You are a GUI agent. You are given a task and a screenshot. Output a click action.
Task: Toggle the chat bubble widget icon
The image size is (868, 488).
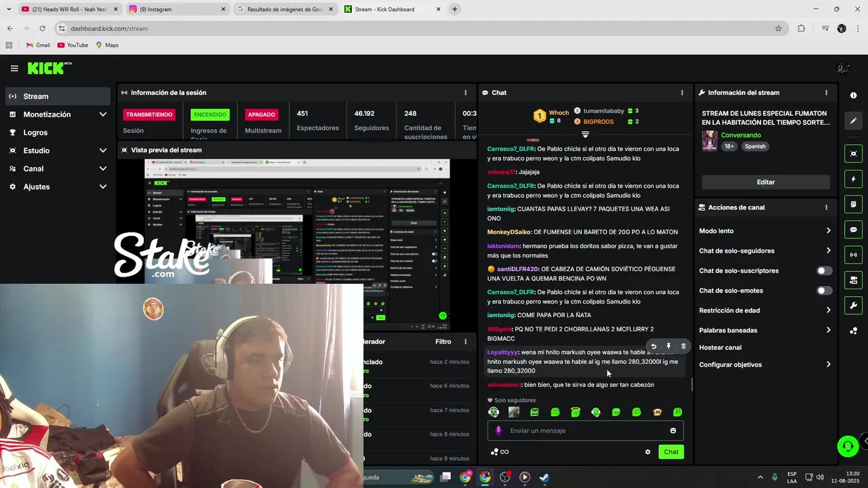853,230
